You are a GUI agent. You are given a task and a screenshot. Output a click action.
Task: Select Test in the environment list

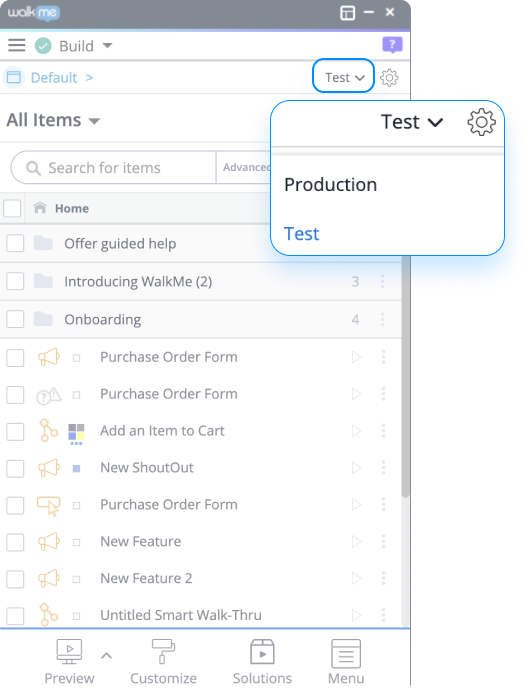point(301,234)
